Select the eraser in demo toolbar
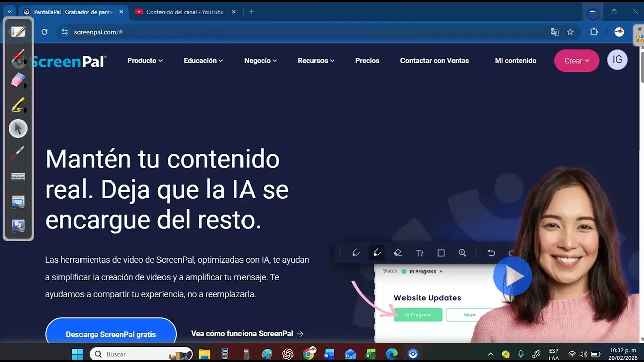Image resolution: width=644 pixels, height=362 pixels. [x=398, y=253]
